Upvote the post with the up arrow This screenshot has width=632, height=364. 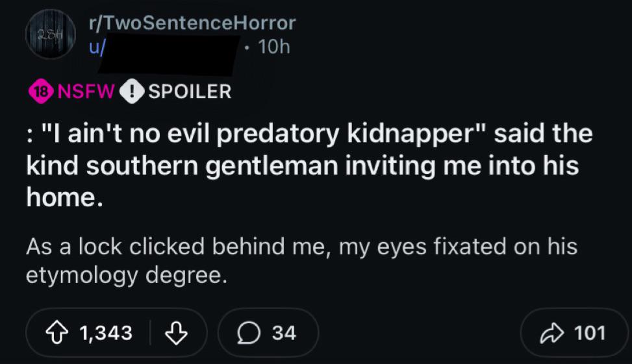pos(57,333)
